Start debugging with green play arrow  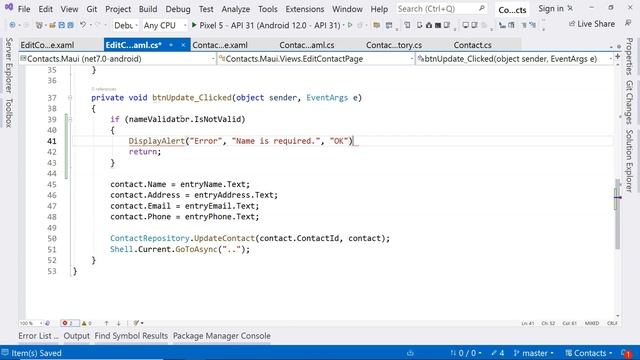pyautogui.click(x=194, y=25)
